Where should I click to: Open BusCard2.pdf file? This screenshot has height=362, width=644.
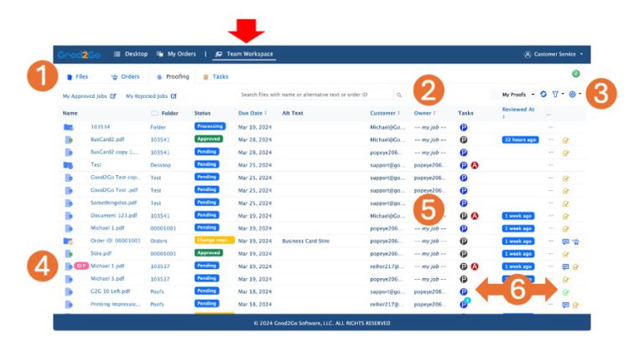point(107,140)
